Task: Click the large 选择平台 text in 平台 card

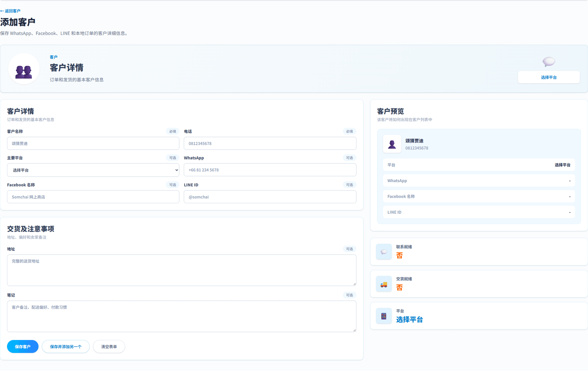Action: (409, 319)
